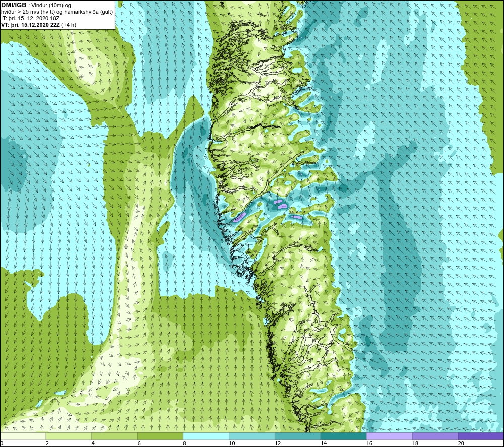Click the 0–2 m/s pale yellow color swatch
This screenshot has height=447, width=504.
pyautogui.click(x=23, y=436)
